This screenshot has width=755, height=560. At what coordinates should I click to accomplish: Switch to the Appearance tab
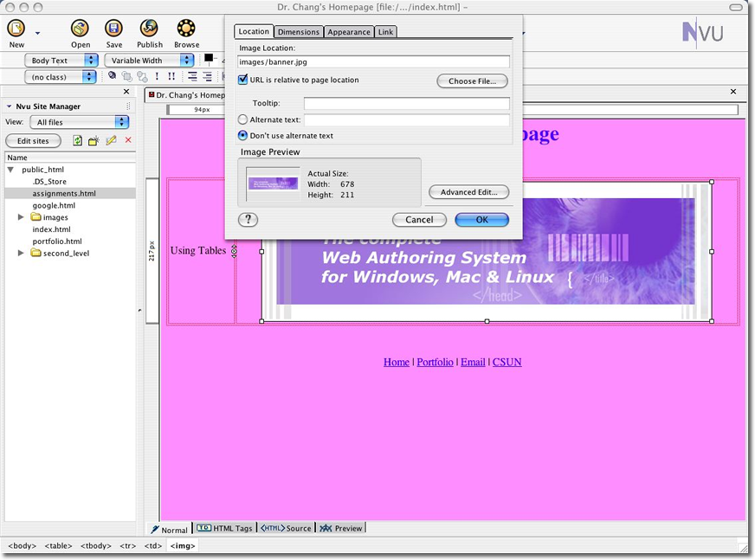(349, 32)
